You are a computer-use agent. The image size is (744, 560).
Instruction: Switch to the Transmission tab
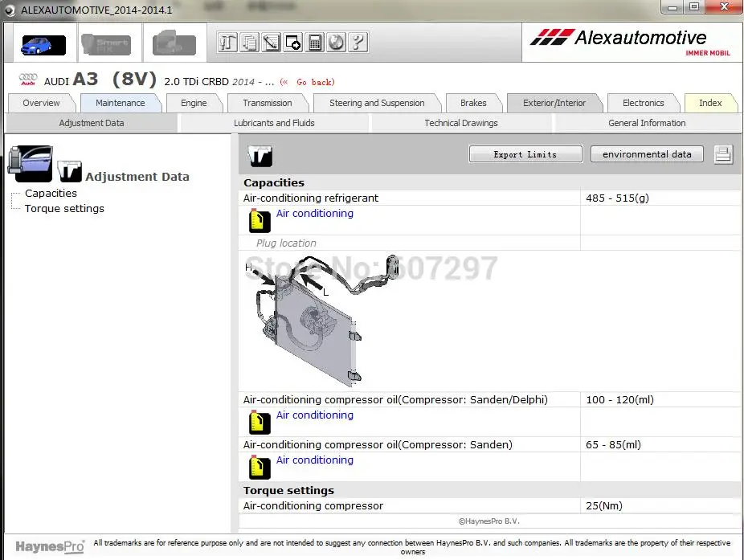(268, 103)
